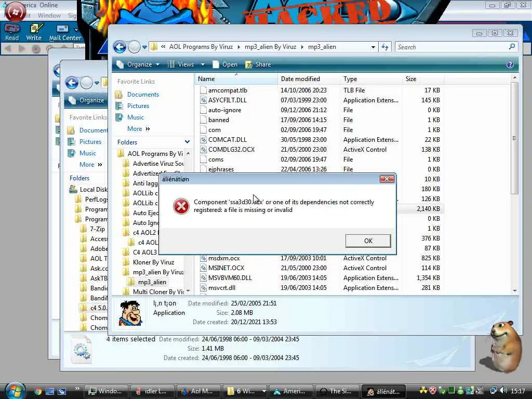Select the coms file
This screenshot has width=532, height=399.
pyautogui.click(x=216, y=159)
